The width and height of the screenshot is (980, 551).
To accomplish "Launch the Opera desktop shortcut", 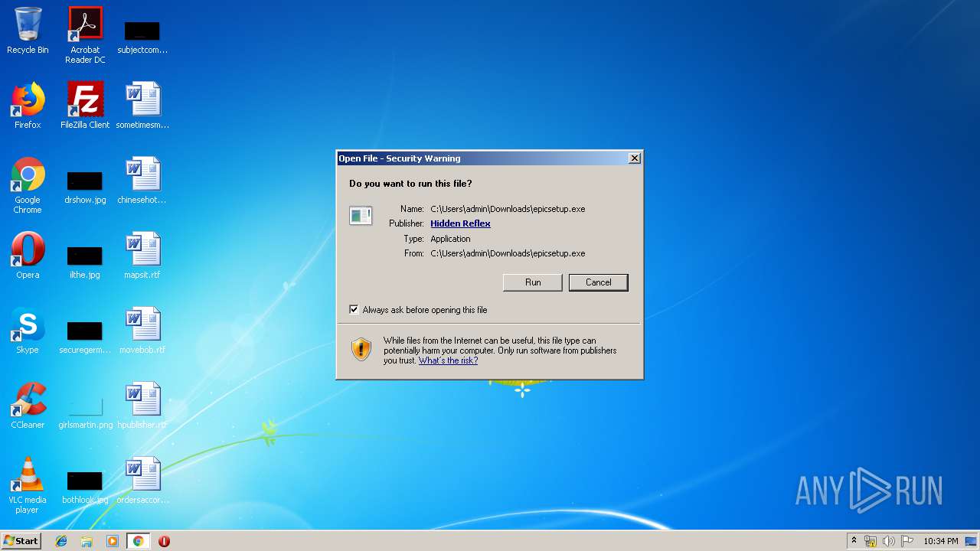I will pos(28,256).
